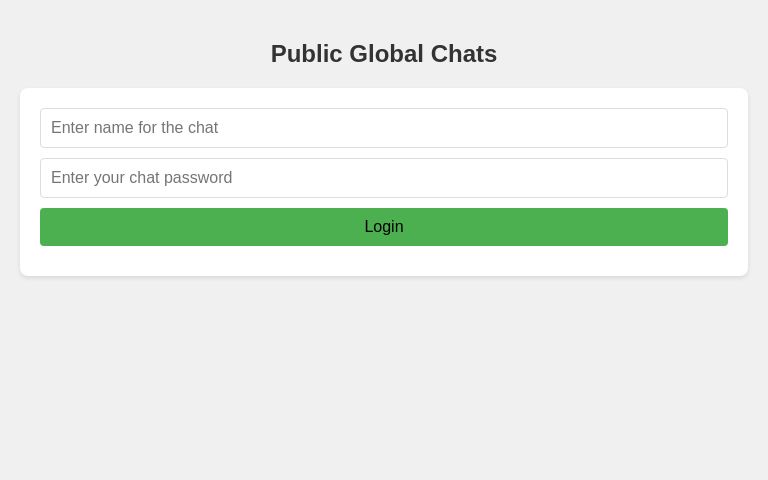Click the button below the password field
The width and height of the screenshot is (768, 480).
[384, 227]
